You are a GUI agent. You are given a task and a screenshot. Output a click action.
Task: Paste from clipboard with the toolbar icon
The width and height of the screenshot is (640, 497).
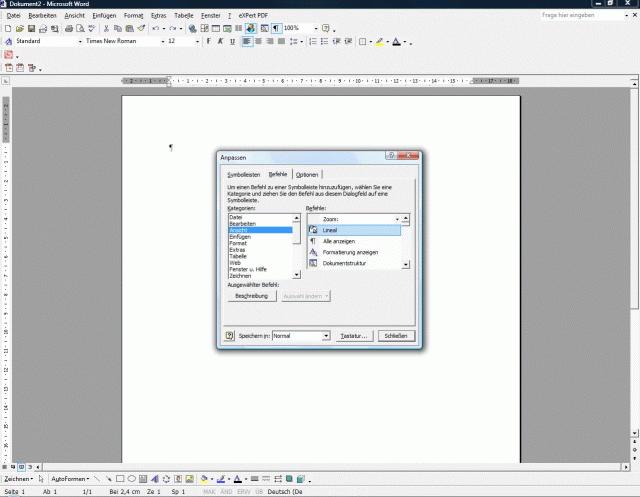(130, 29)
